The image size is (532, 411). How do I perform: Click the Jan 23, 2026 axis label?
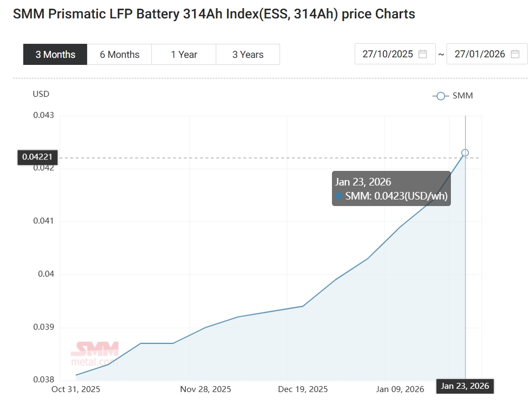[465, 386]
